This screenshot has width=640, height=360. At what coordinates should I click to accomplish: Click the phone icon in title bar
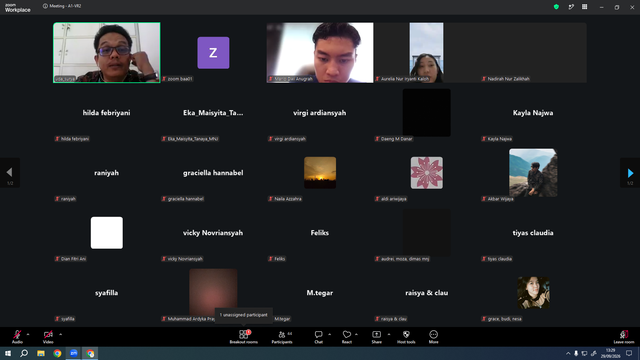pos(571,7)
